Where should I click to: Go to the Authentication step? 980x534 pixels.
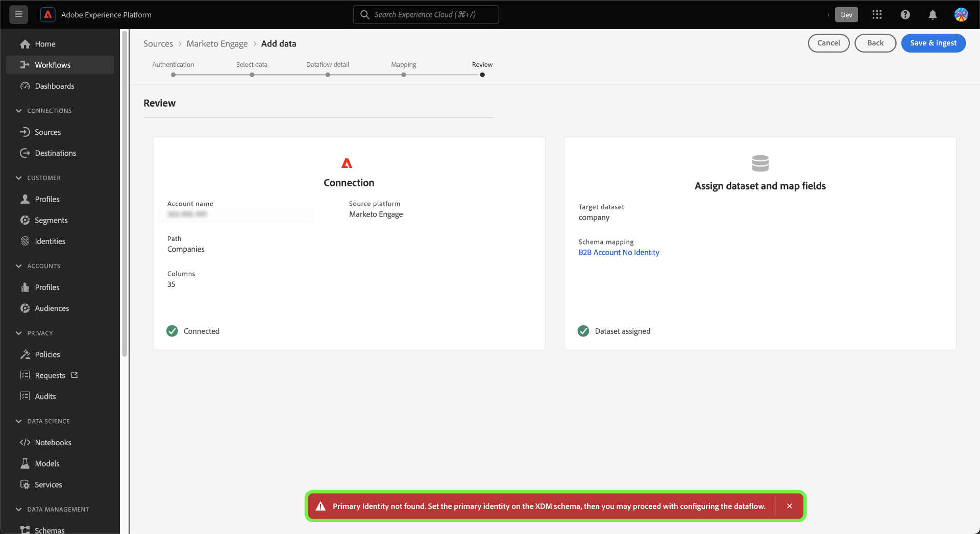click(173, 65)
